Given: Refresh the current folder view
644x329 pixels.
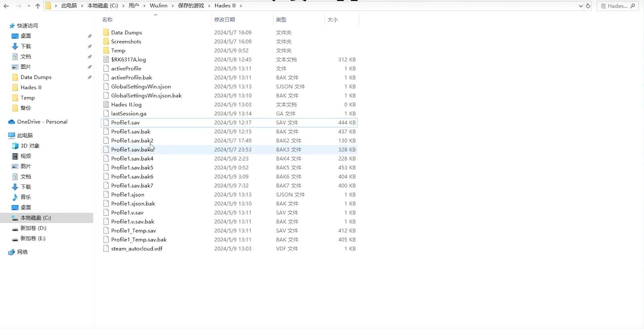Looking at the screenshot, I should click(588, 6).
